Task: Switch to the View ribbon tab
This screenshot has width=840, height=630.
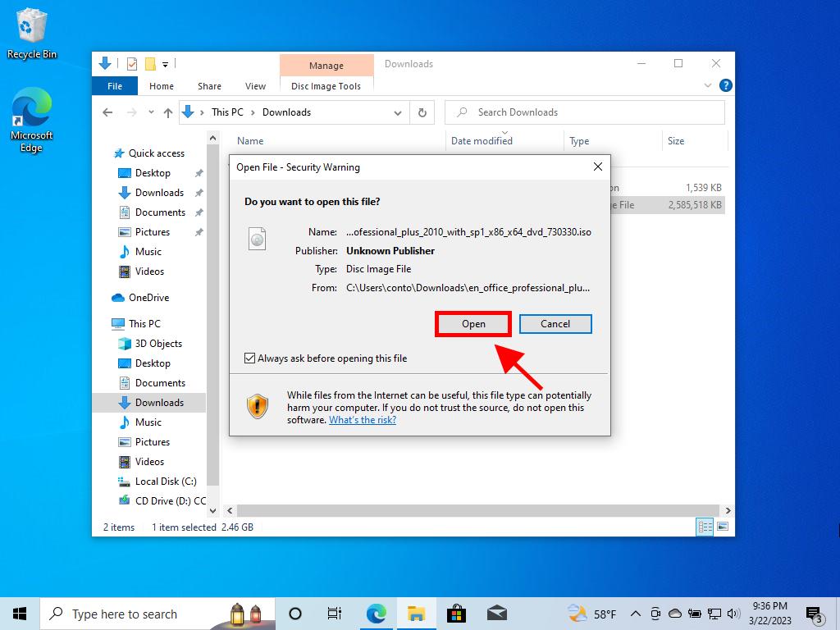Action: (x=256, y=86)
